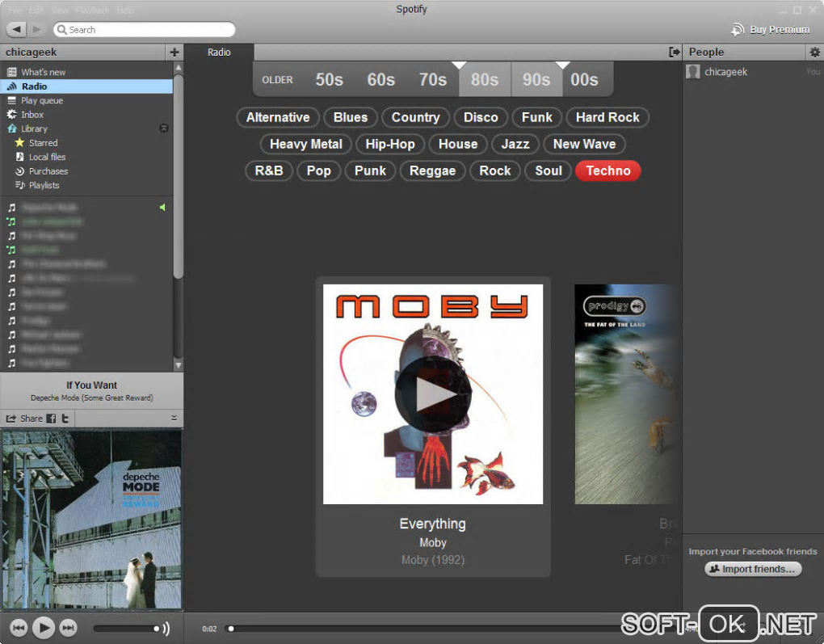This screenshot has height=644, width=824.
Task: Pick the Pop genre
Action: tap(319, 170)
